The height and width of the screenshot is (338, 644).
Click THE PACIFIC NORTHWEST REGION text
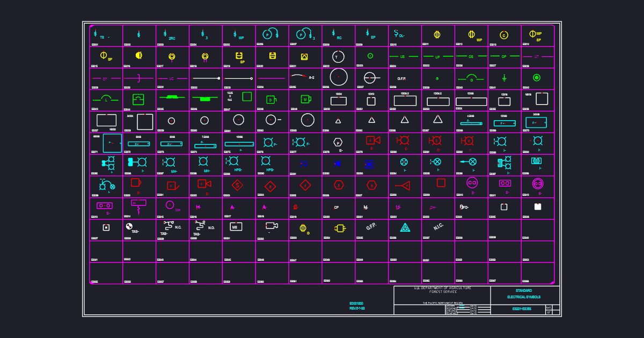click(443, 303)
